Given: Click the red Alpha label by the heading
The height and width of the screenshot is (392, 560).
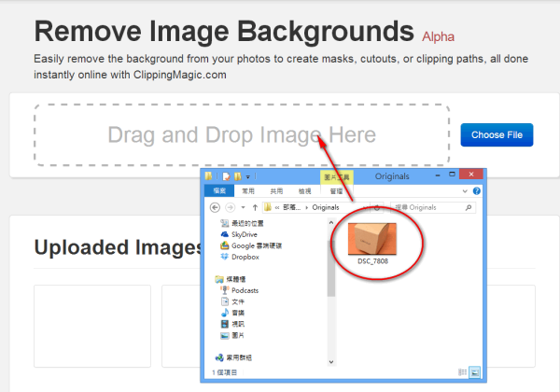Looking at the screenshot, I should [438, 36].
